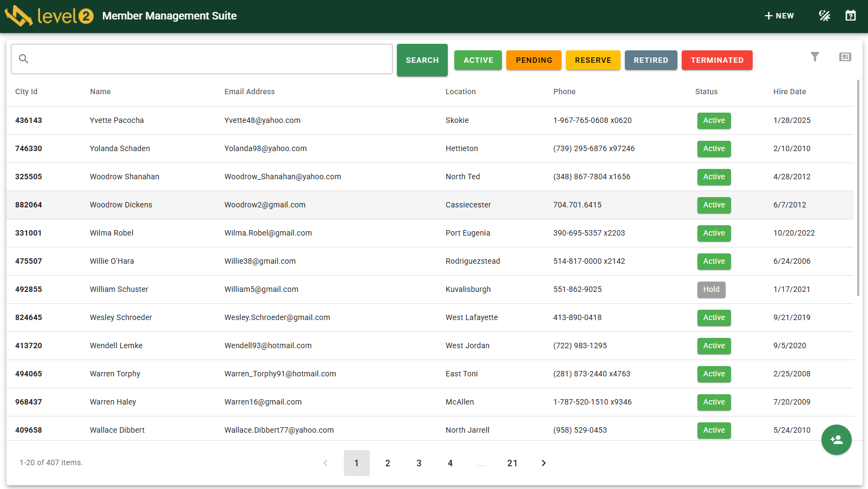This screenshot has height=489, width=868.
Task: Click hire date 10/20/2022
Action: pos(794,233)
